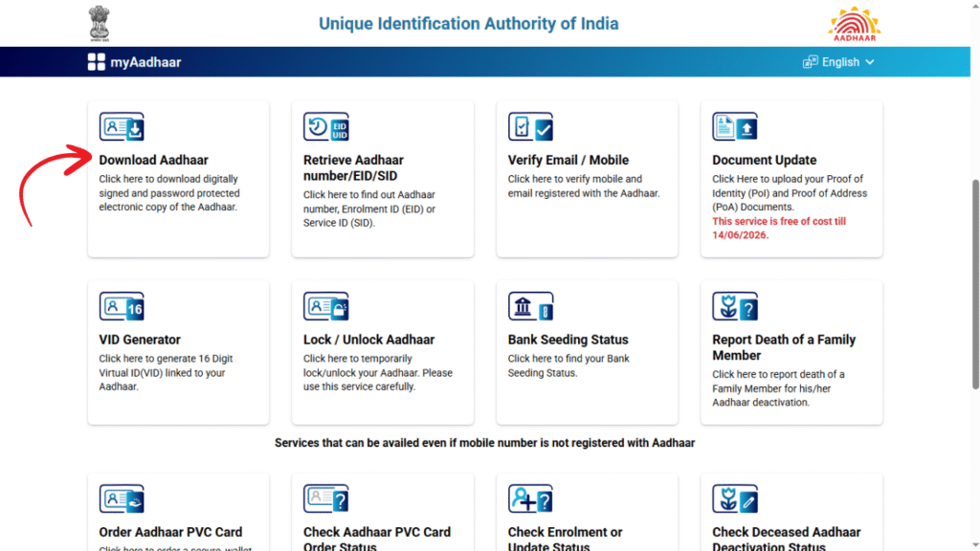Click Unique Identification Authority of India title
Viewport: 980px width, 551px height.
tap(469, 24)
